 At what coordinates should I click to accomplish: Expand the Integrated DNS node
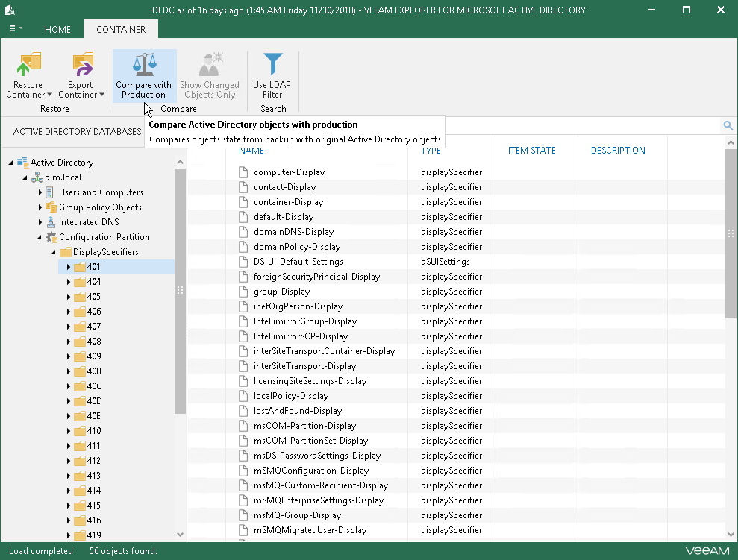(40, 222)
